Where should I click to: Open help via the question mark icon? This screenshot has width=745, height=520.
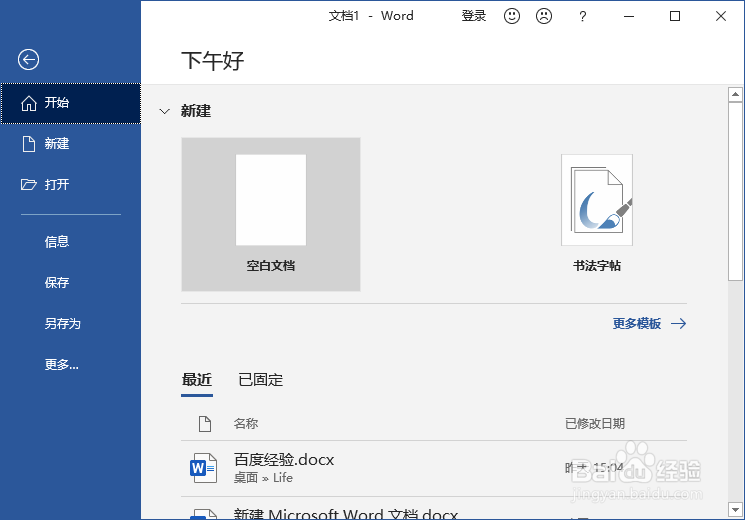[583, 17]
